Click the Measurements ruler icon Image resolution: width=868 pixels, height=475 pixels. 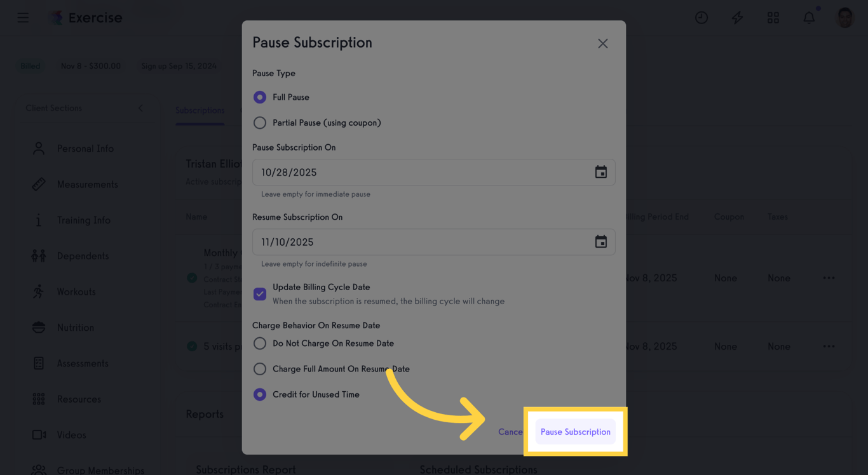click(38, 184)
